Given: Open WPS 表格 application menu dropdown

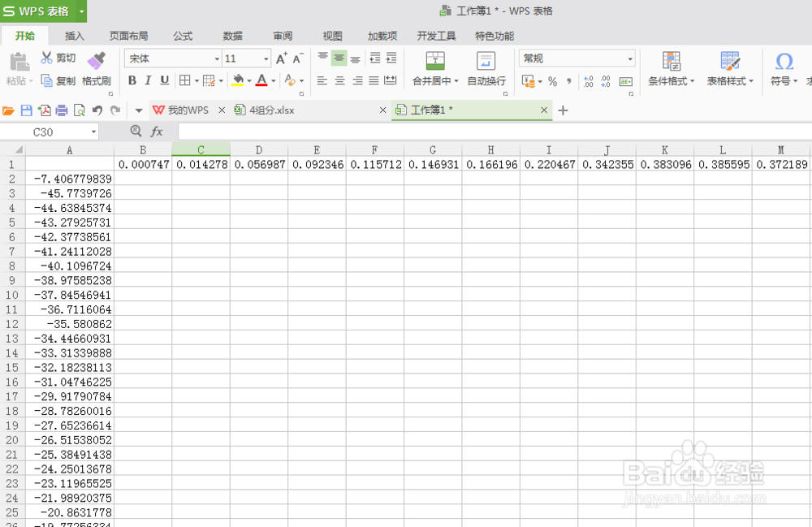Looking at the screenshot, I should 81,11.
